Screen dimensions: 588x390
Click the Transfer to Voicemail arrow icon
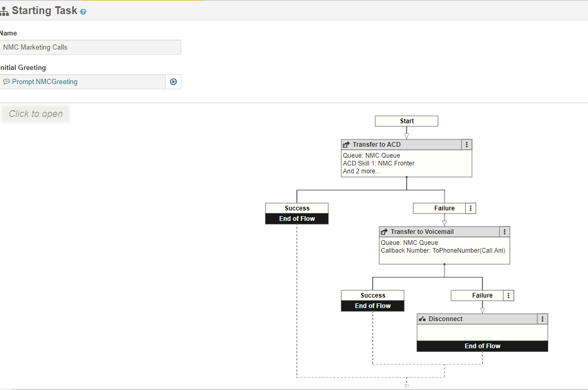coord(384,232)
